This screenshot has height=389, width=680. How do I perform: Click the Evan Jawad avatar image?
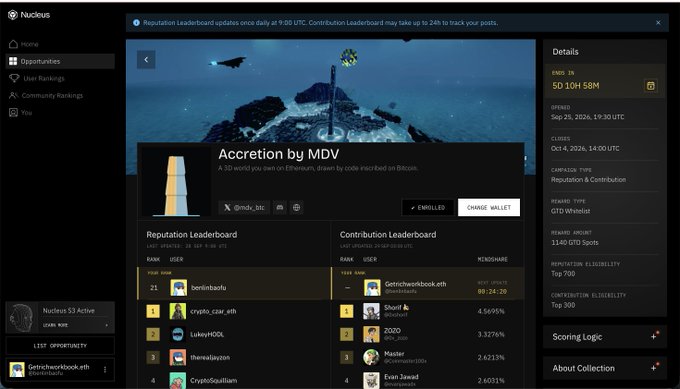(371, 380)
